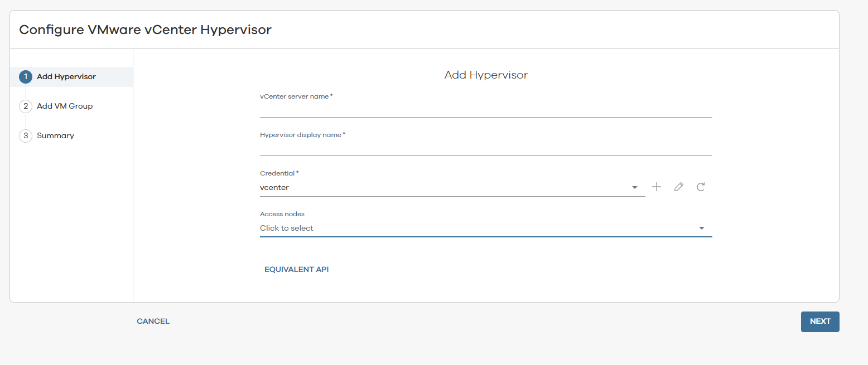Focus the vCenter server name field
Viewport: 868px width, 365px height.
coord(485,110)
